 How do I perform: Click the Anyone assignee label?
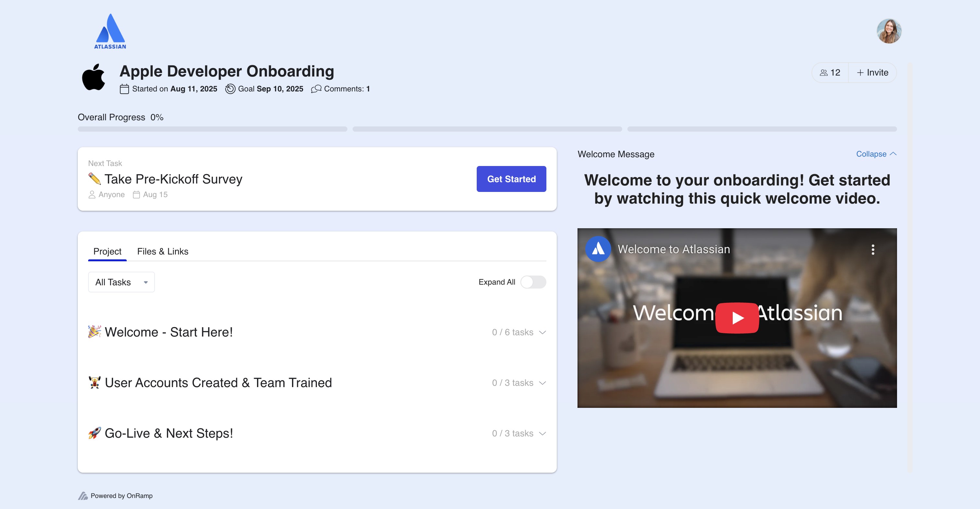pos(111,195)
